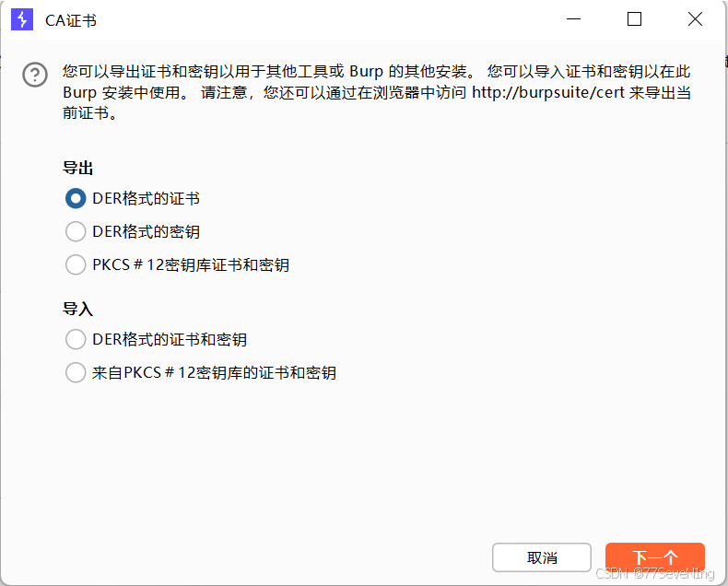728x586 pixels.
Task: Click the 下一个 button
Action: pyautogui.click(x=655, y=557)
